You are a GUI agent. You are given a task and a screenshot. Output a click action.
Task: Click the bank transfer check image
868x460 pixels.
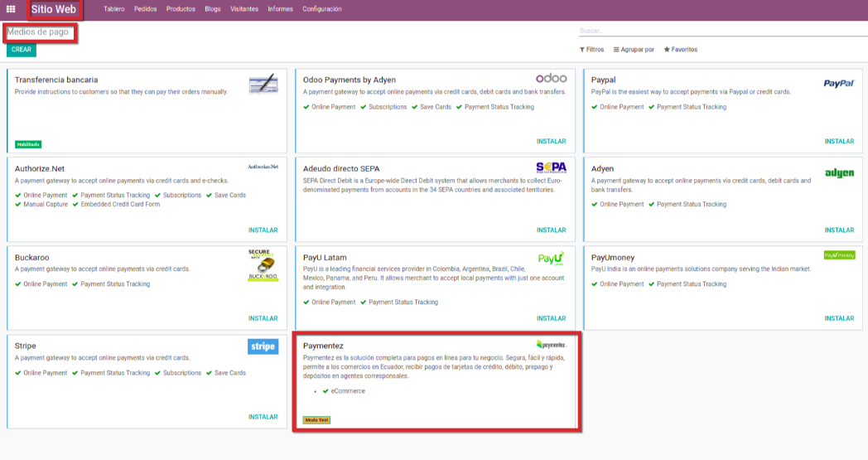click(263, 84)
